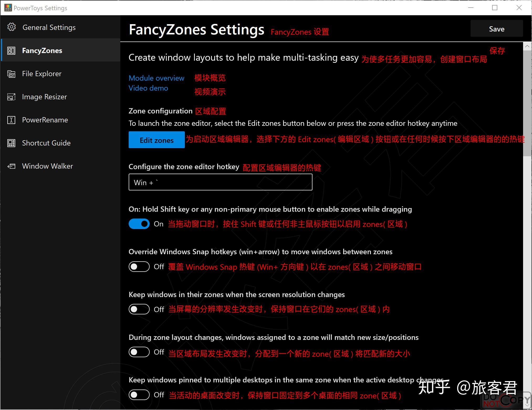Save the FancyZones settings
The height and width of the screenshot is (410, 532).
point(496,29)
